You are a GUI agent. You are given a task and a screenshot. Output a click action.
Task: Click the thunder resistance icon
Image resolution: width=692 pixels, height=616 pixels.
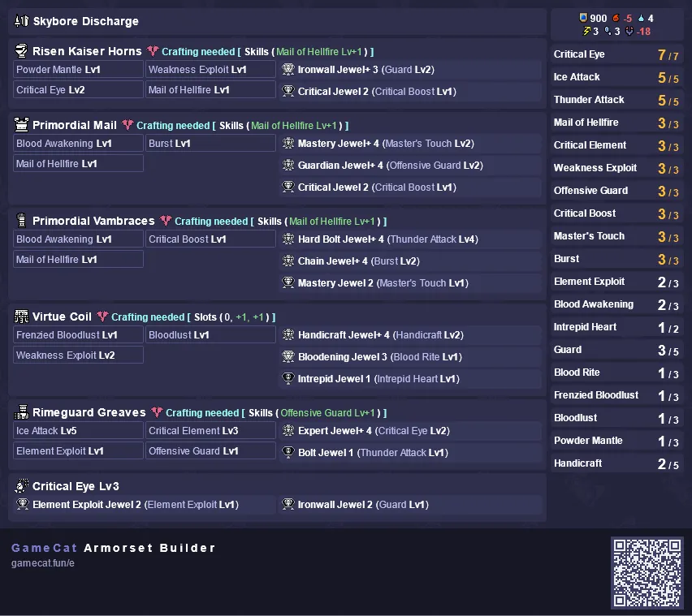586,31
